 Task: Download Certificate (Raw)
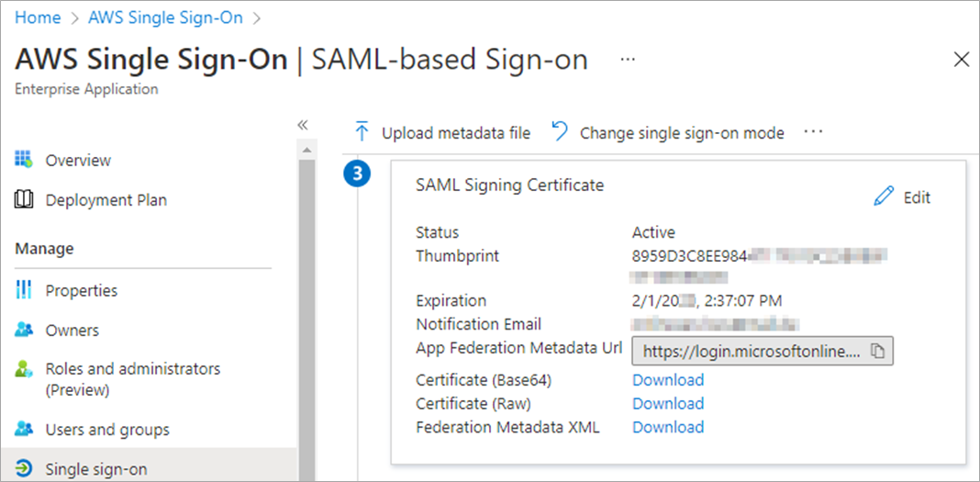(x=668, y=404)
